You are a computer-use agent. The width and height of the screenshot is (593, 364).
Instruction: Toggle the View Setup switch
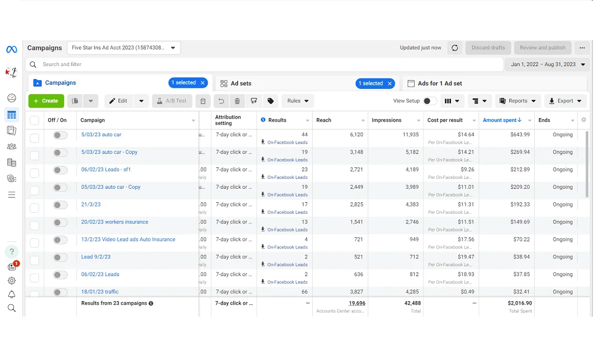430,101
